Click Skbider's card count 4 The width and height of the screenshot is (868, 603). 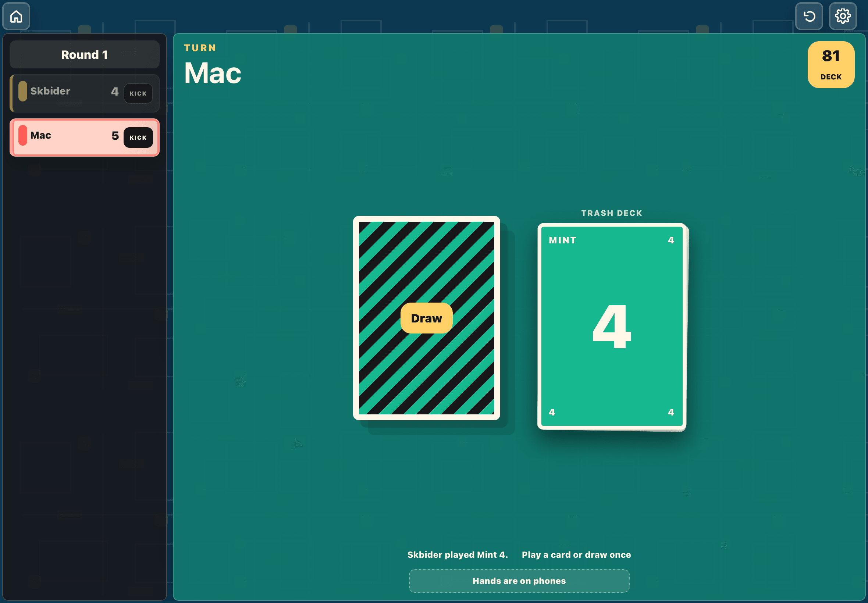click(114, 92)
